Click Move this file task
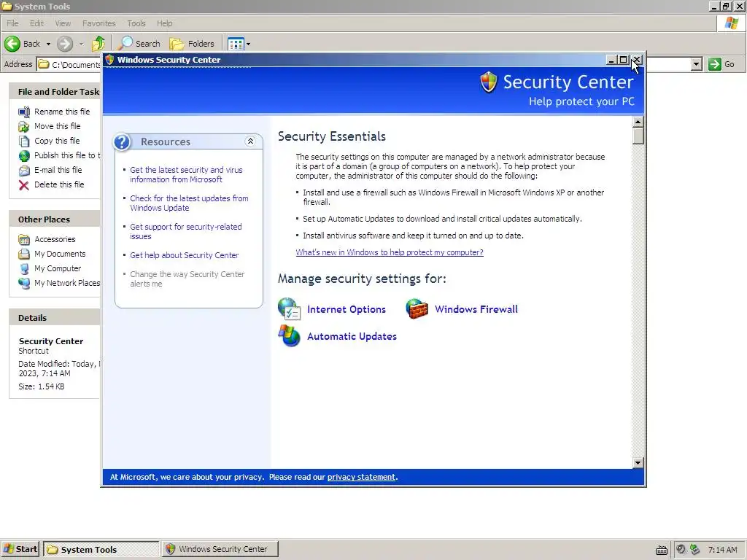The image size is (747, 560). click(57, 126)
